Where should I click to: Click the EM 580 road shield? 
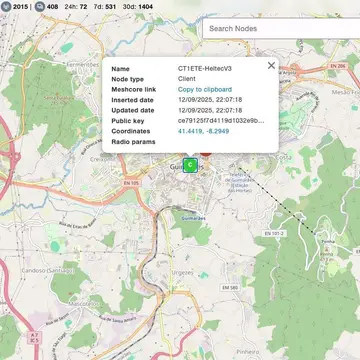231,287
